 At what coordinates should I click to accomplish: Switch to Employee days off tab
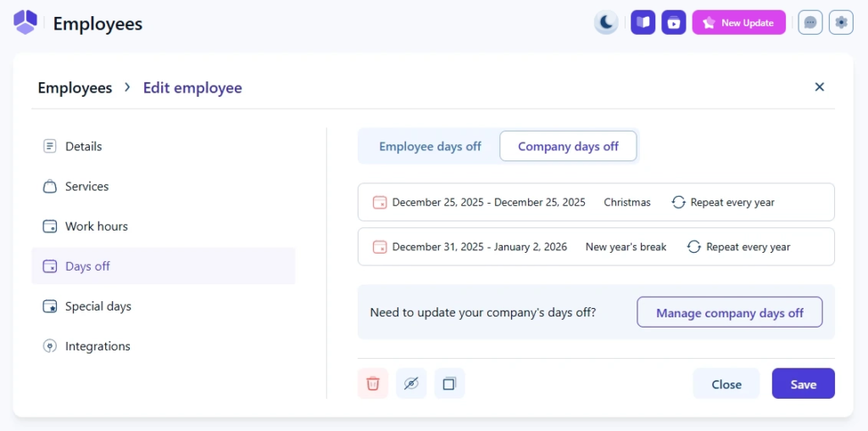pyautogui.click(x=430, y=147)
